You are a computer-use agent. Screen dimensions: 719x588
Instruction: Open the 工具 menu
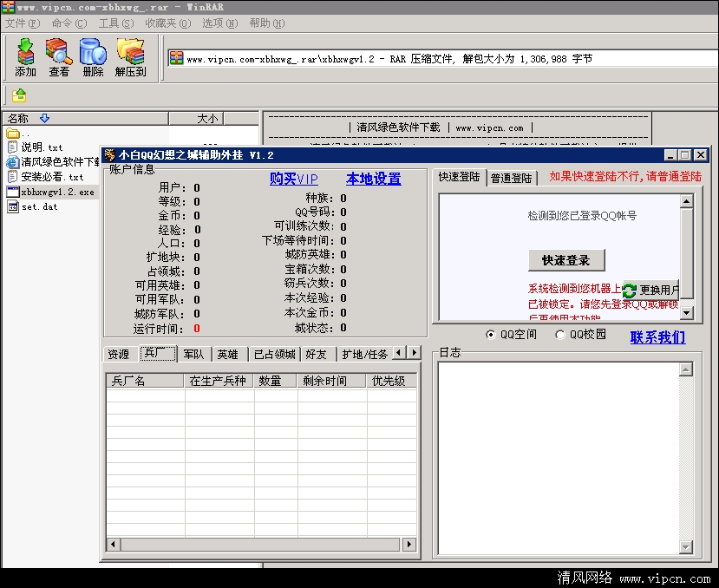[x=114, y=23]
